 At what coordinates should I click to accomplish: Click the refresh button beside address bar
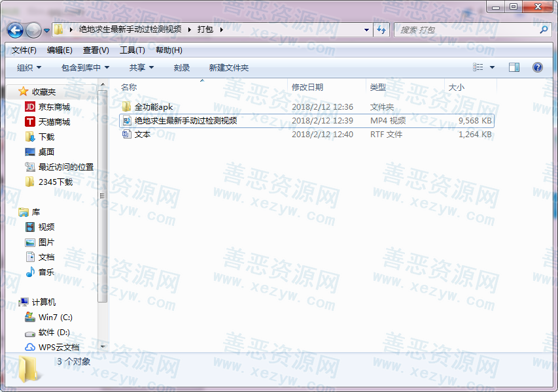pos(381,29)
